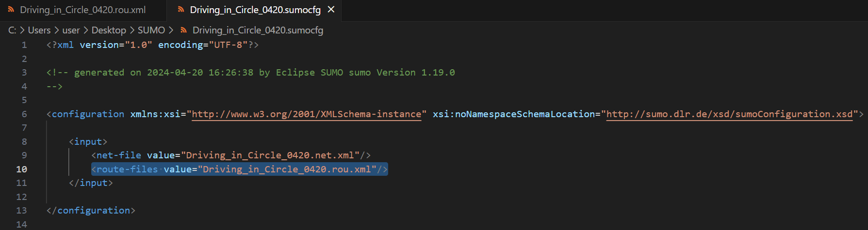Open the user breadcrumb folder
Viewport: 868px width, 230px height.
(71, 30)
